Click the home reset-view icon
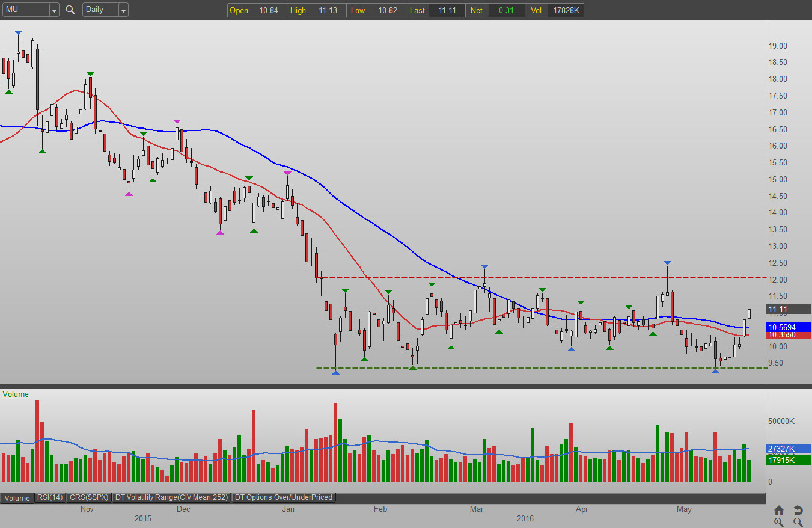Viewport: 812px width, 528px height. pyautogui.click(x=779, y=510)
